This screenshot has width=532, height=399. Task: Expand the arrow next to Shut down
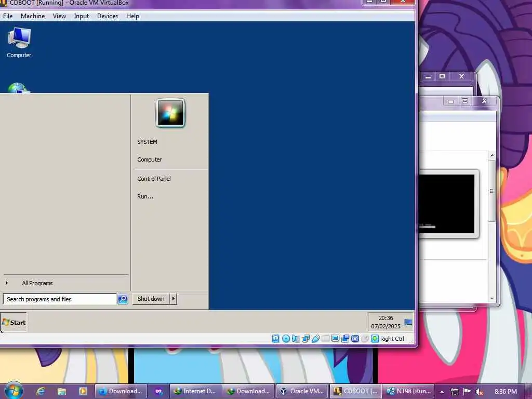tap(174, 299)
